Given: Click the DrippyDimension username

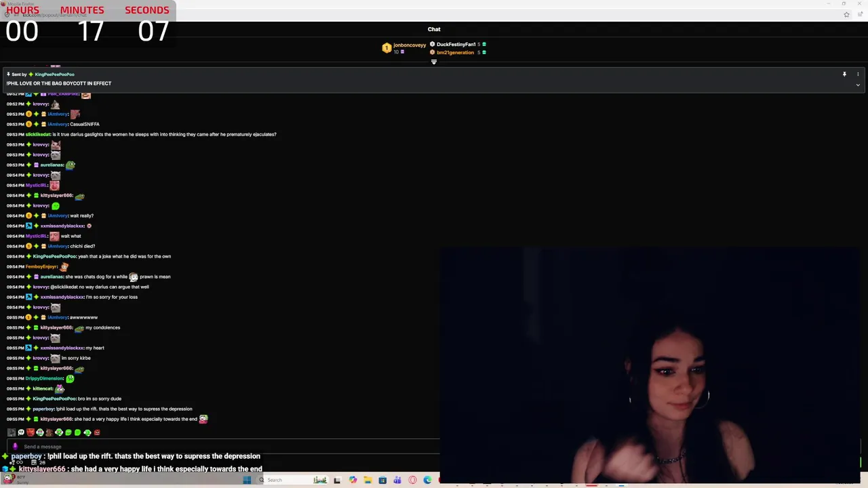Looking at the screenshot, I should (x=44, y=378).
